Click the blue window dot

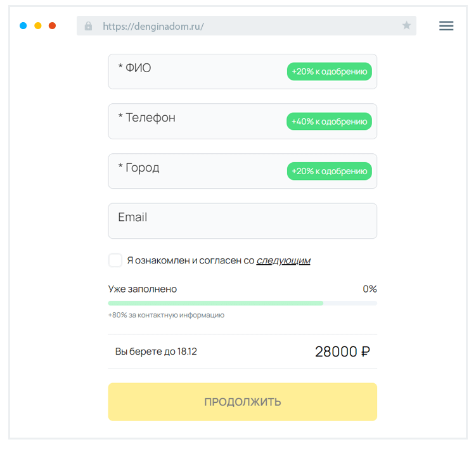[x=23, y=26]
